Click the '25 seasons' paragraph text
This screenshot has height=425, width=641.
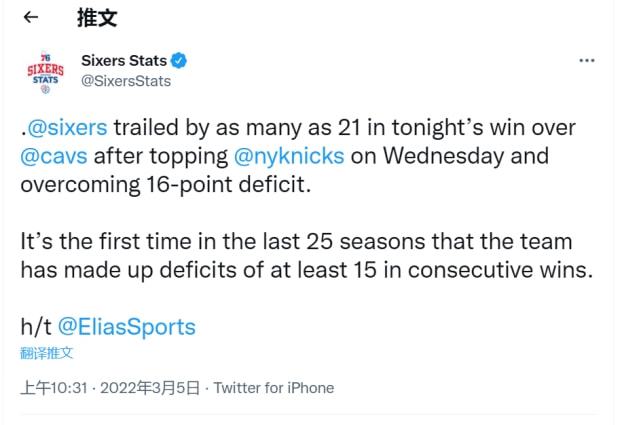tap(307, 256)
